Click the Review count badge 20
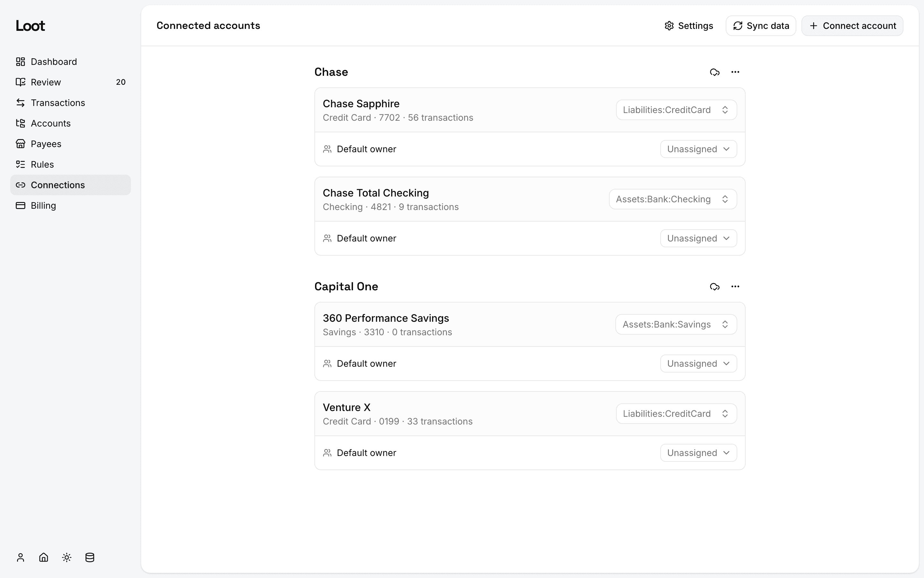This screenshot has height=578, width=924. coord(121,82)
